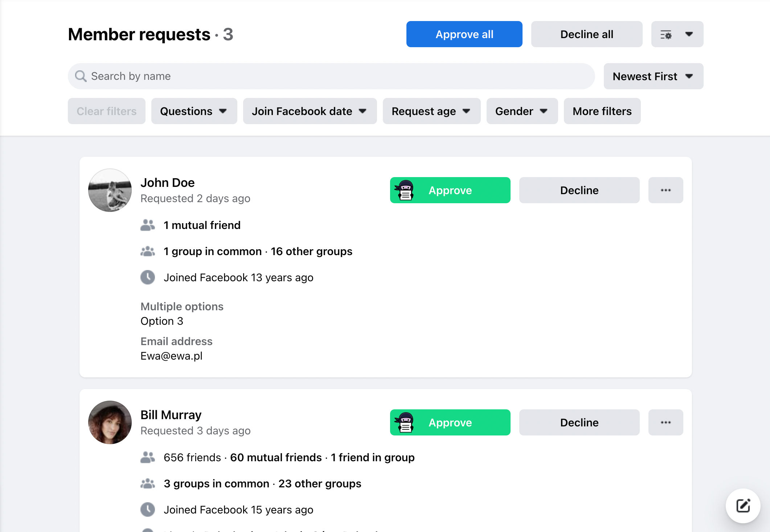The image size is (770, 532).
Task: Select the dropdown arrow next to settings gear
Action: tap(689, 34)
